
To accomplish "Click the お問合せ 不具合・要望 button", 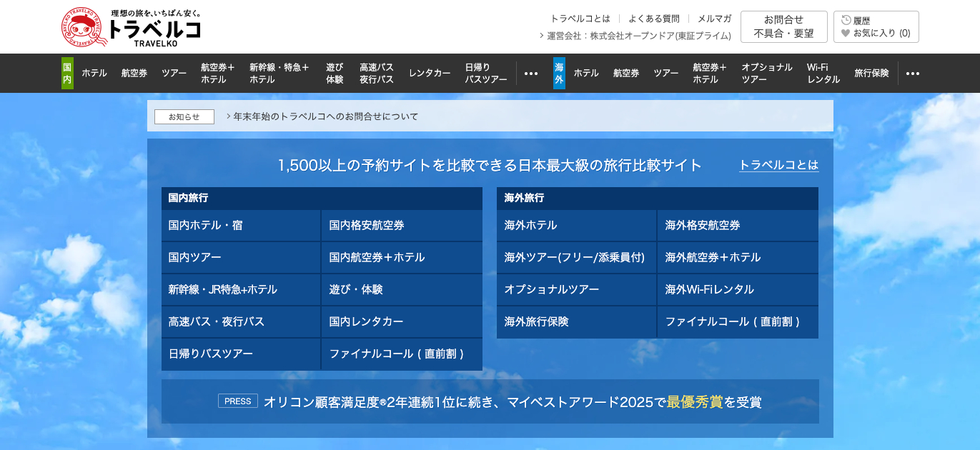I will [783, 26].
